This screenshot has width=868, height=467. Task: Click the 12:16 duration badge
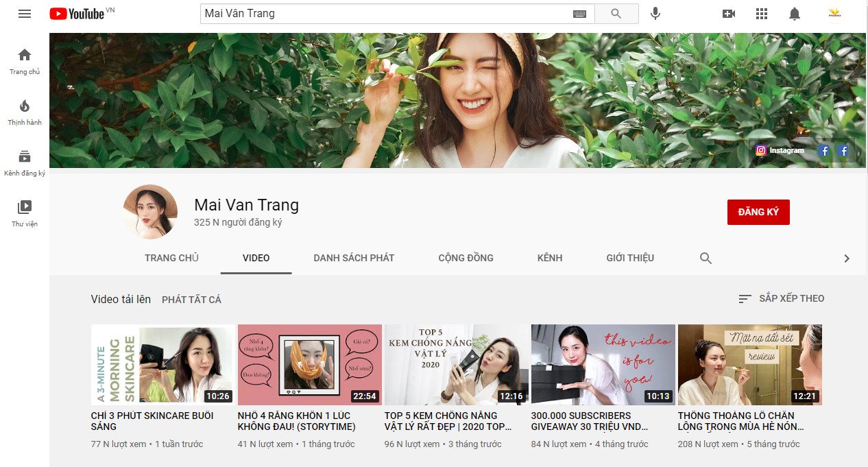[x=511, y=396]
